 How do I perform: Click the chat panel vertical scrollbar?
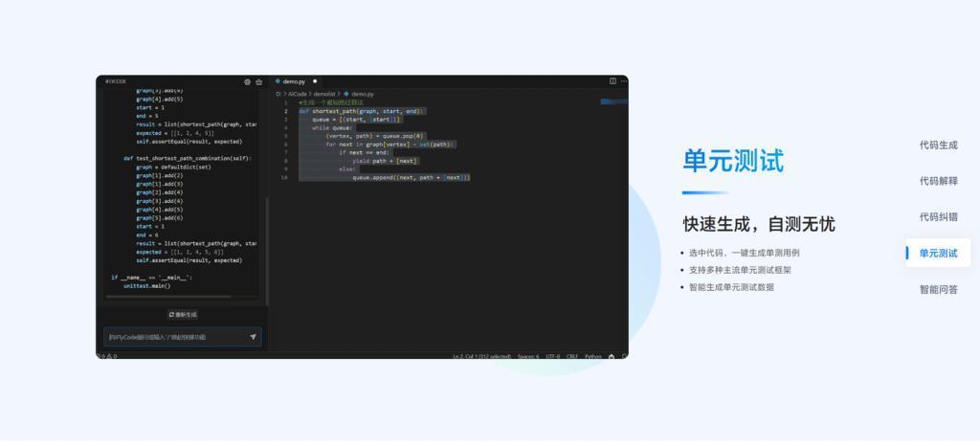coord(268,252)
